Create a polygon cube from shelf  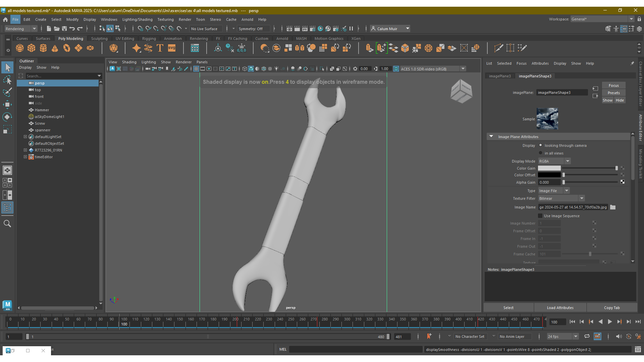[x=32, y=48]
